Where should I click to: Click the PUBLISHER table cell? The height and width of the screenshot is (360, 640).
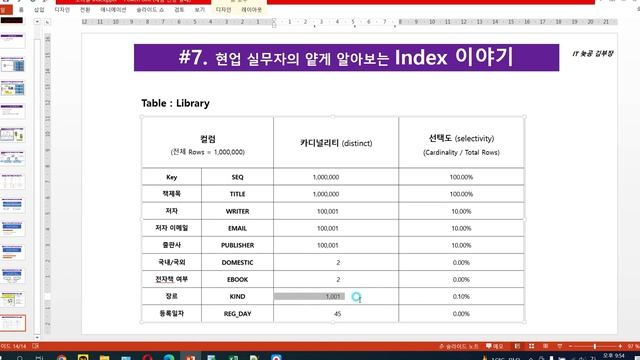(237, 245)
